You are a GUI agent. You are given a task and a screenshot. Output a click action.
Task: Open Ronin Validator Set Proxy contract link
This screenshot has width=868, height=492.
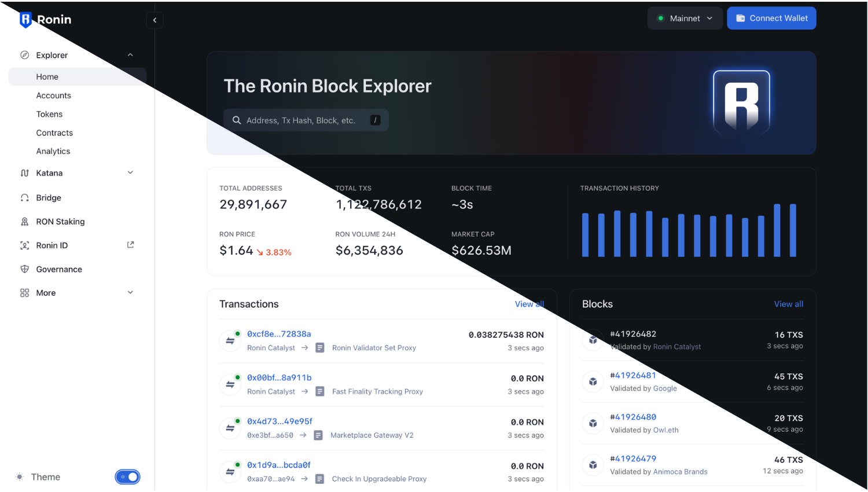click(x=374, y=348)
